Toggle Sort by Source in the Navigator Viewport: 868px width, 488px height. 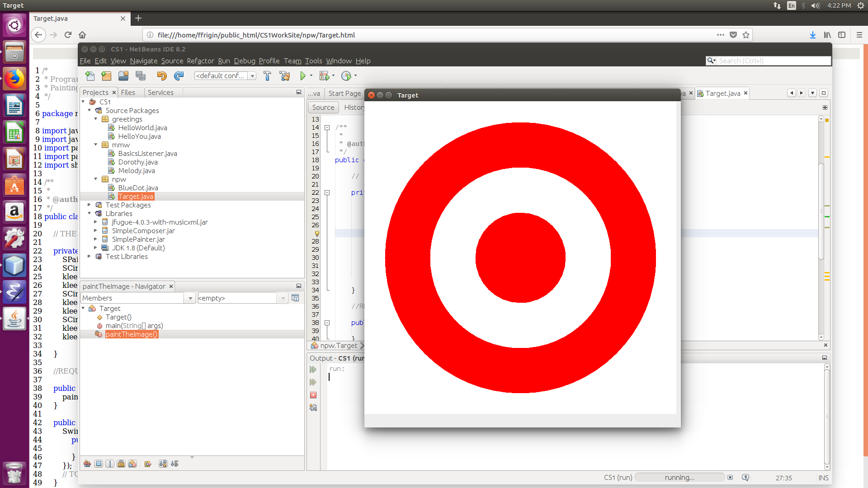point(175,464)
